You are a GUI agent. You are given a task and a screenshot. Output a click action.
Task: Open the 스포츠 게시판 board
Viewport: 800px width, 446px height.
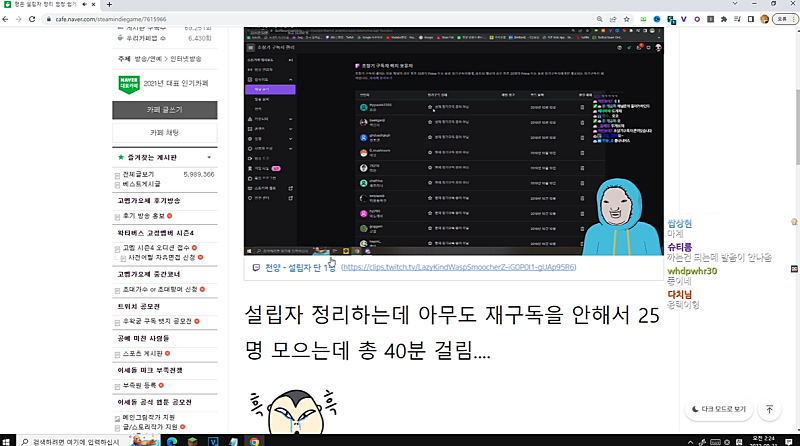point(142,354)
